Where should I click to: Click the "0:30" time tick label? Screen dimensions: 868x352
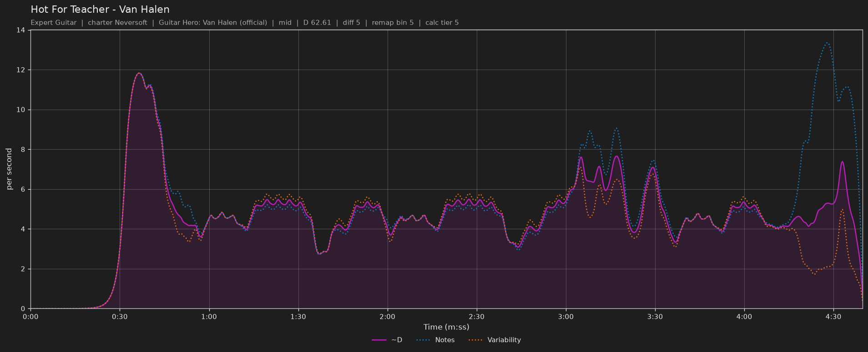tap(120, 317)
